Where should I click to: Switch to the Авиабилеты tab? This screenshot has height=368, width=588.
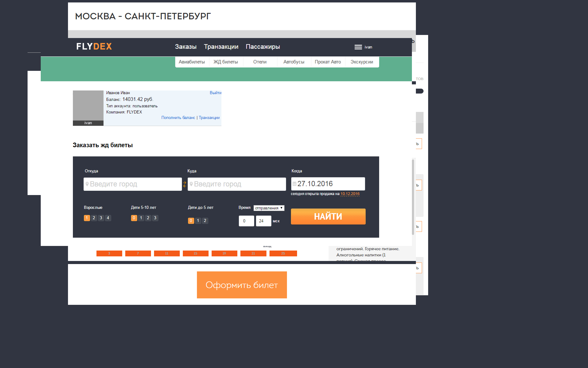tap(192, 62)
